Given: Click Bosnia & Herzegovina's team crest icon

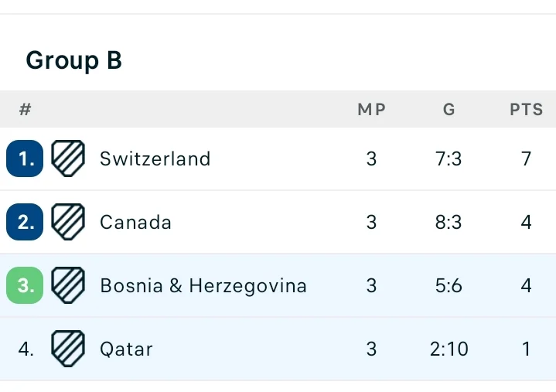Looking at the screenshot, I should click(x=68, y=285).
